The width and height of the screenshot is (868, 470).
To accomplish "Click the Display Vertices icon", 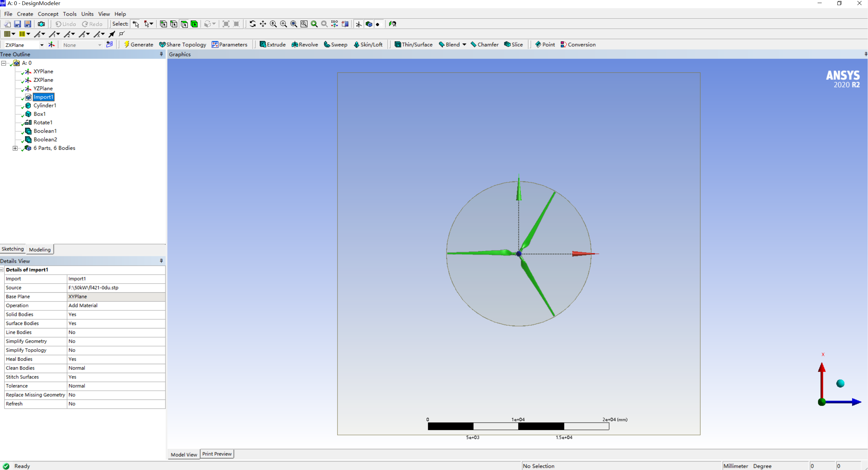I will click(x=122, y=34).
